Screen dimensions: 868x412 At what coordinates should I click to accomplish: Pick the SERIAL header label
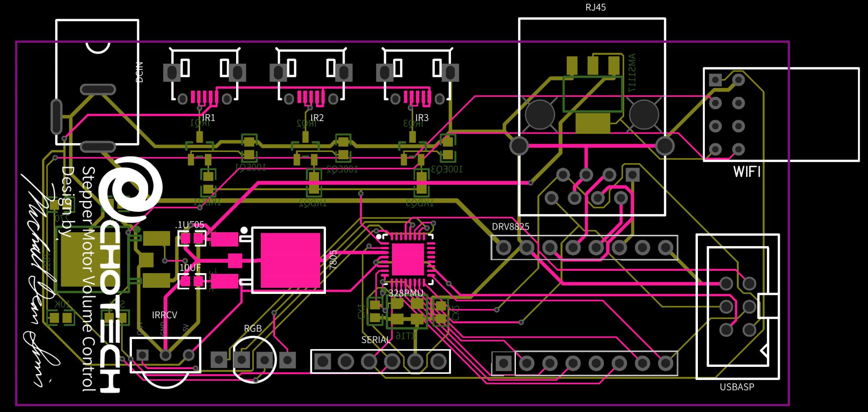point(376,340)
